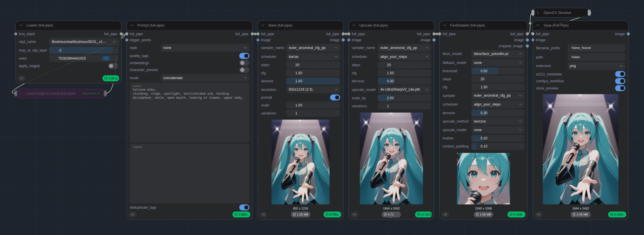Click the path field showing %date

point(596,57)
